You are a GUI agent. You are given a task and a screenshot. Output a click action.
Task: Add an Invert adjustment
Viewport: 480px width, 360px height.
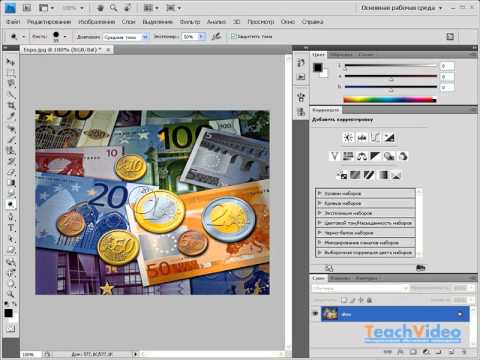tap(342, 175)
